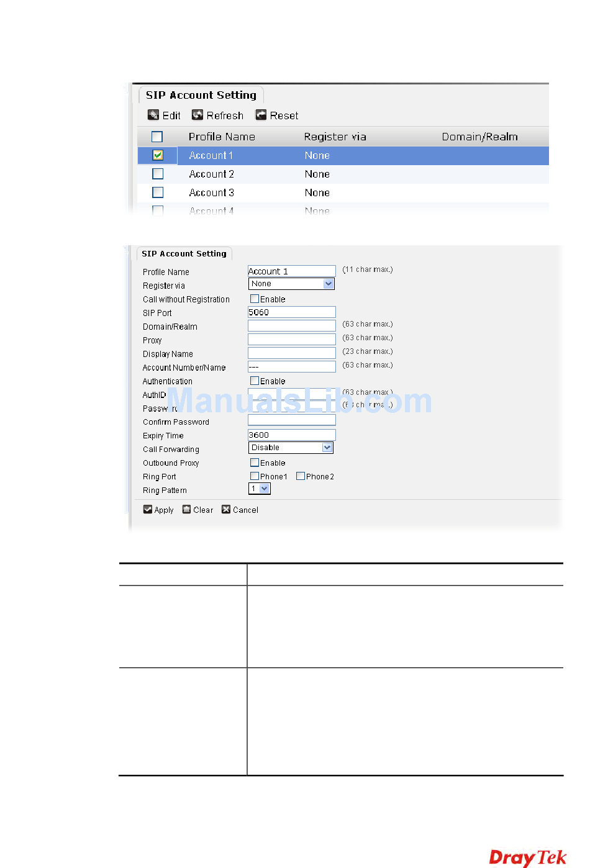Click the Domain/Realm column header
Screen dimensions: 590x868
[x=479, y=137]
